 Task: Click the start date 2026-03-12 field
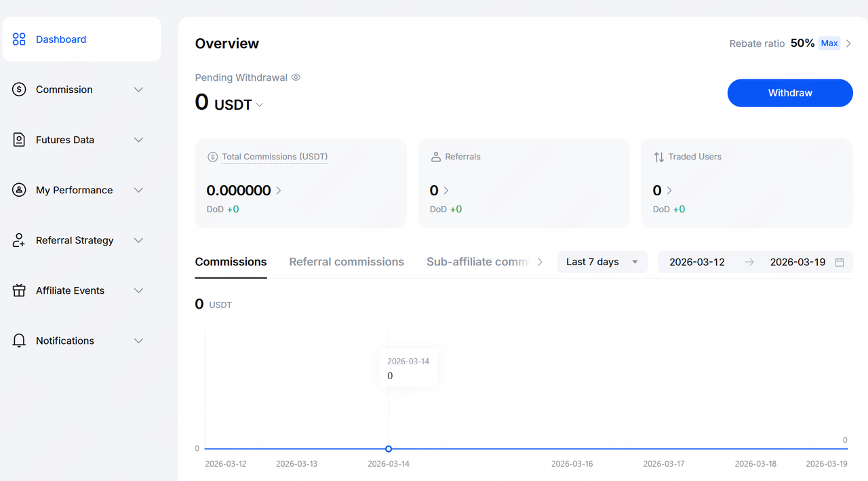click(696, 262)
